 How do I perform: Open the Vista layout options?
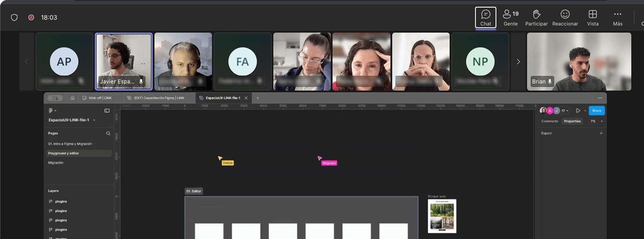point(592,17)
